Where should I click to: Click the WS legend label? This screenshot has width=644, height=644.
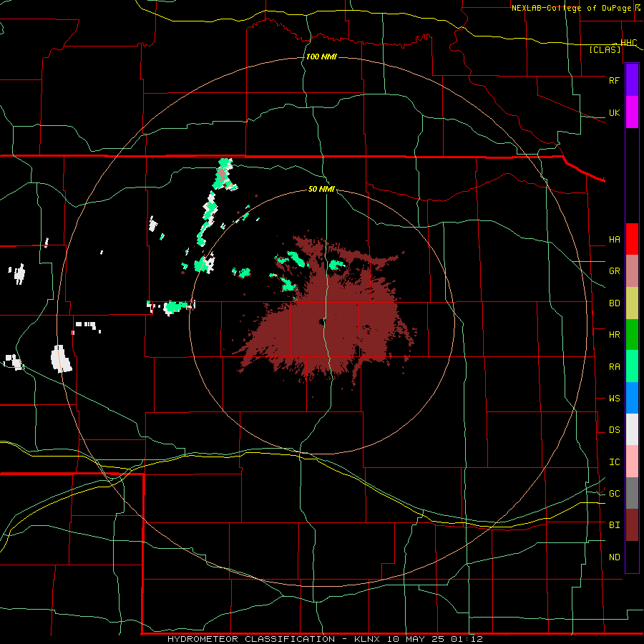tap(614, 399)
